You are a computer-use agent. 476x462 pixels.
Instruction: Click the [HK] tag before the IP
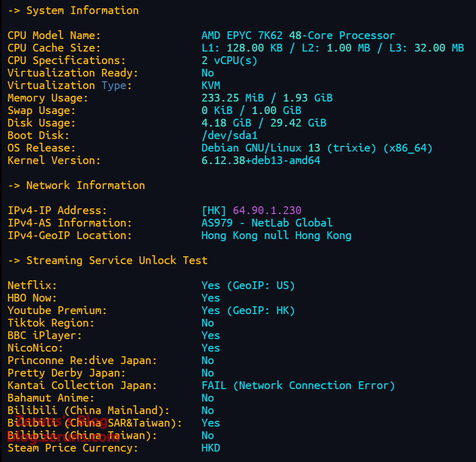click(x=214, y=210)
